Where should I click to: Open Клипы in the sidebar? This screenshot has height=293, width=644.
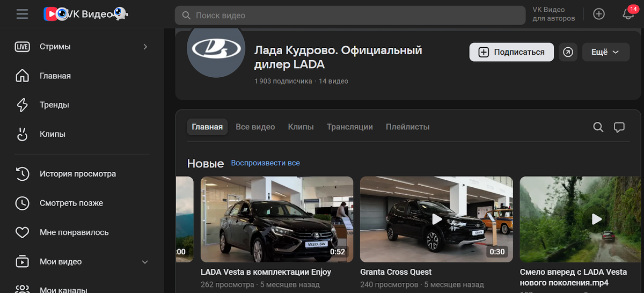pyautogui.click(x=52, y=134)
